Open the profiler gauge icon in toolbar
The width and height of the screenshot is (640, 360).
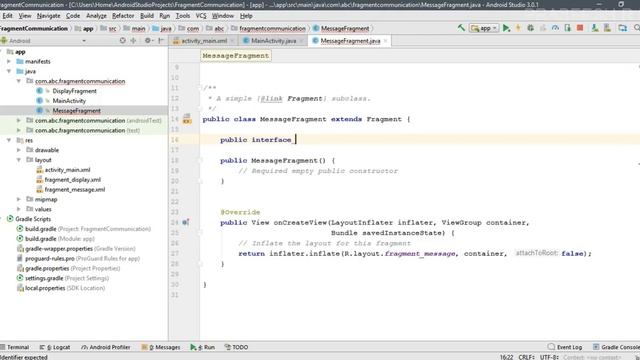pos(555,28)
